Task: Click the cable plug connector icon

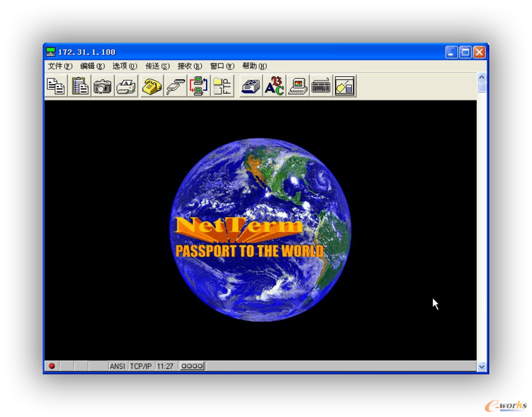Action: (x=175, y=86)
